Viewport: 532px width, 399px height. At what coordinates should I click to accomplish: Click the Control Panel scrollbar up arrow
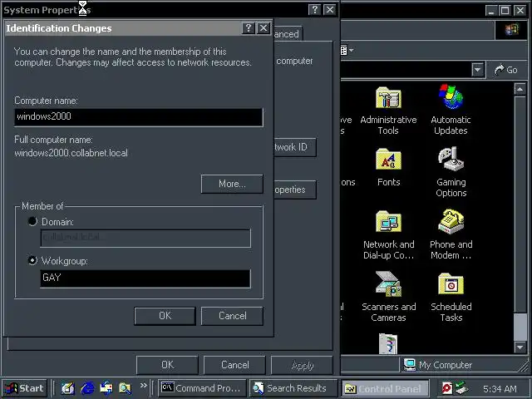tap(520, 89)
